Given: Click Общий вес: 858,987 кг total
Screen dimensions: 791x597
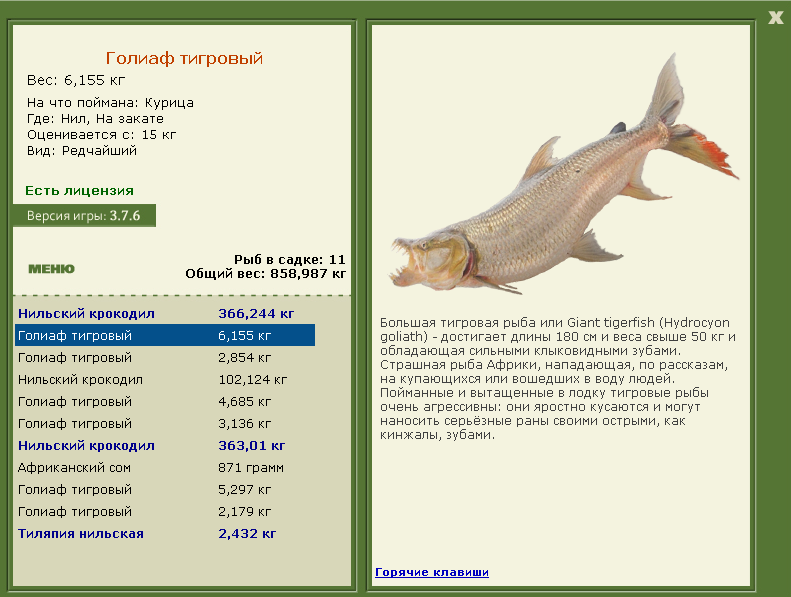Looking at the screenshot, I should [x=265, y=274].
